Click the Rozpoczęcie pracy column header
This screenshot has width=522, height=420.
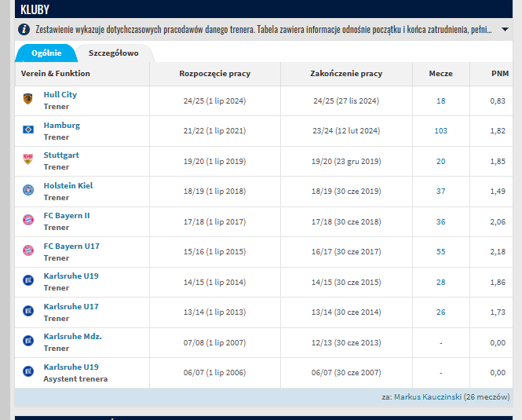[215, 74]
